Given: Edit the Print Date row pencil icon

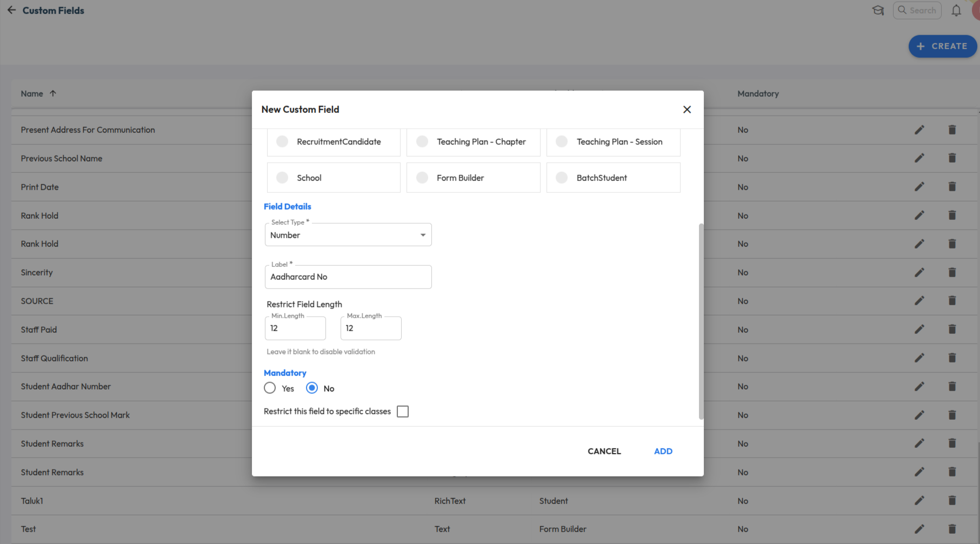Looking at the screenshot, I should 919,187.
